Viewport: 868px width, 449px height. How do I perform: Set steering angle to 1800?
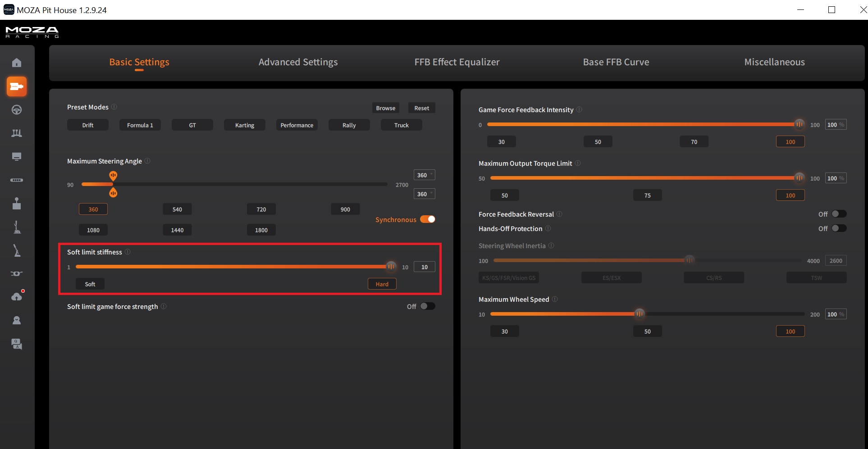click(261, 230)
